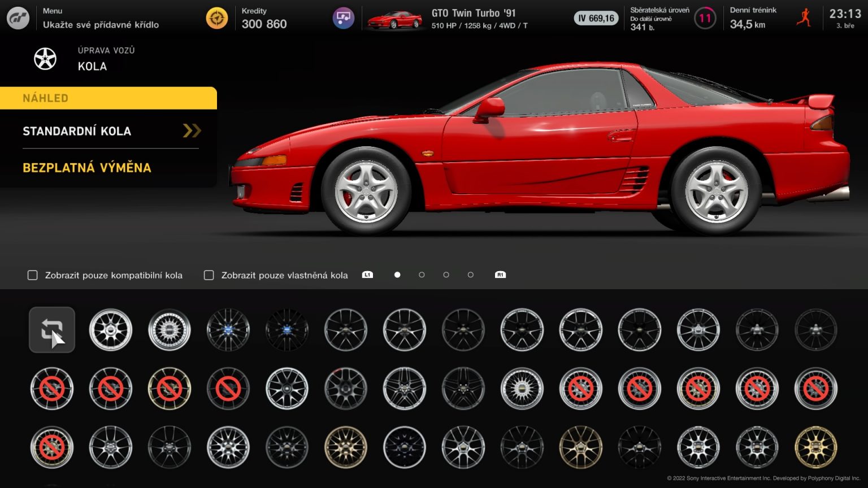Screen dimensions: 868x488
Task: Select the silver mesh wheel third in top row
Action: click(170, 330)
